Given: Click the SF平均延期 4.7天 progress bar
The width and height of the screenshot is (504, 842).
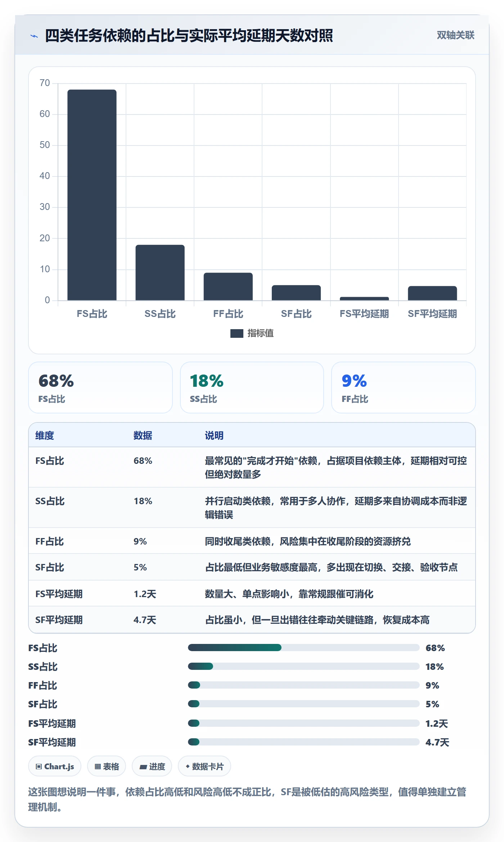Looking at the screenshot, I should tap(303, 742).
